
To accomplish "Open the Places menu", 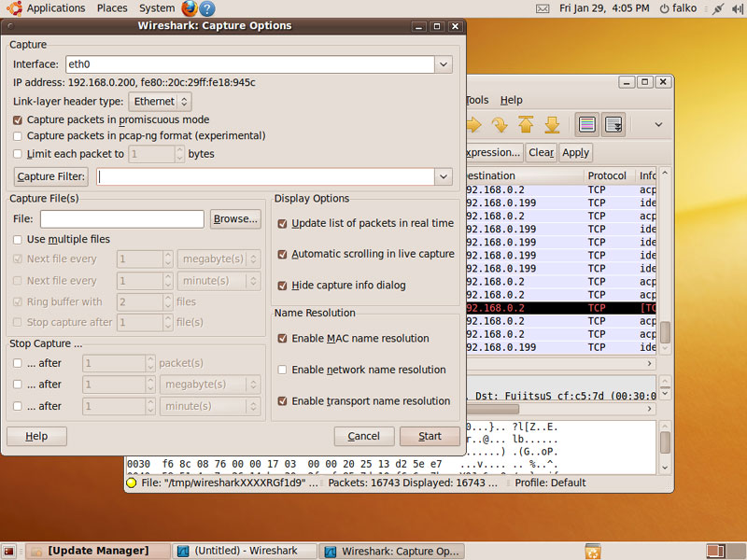I will point(112,8).
